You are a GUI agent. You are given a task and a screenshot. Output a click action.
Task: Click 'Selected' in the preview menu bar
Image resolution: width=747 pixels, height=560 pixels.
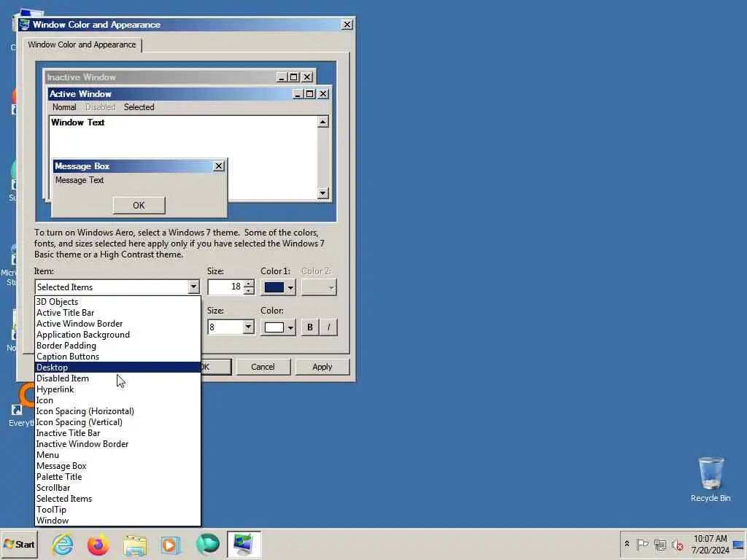tap(139, 107)
